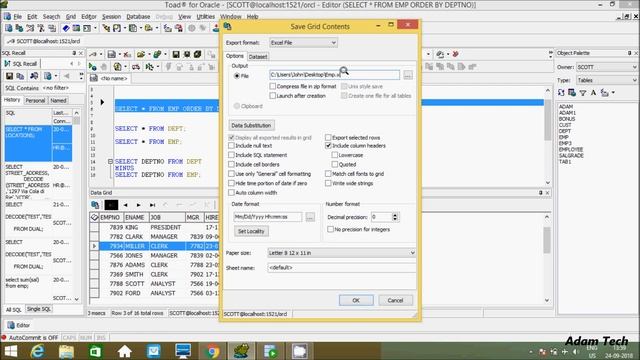Click the export grid icon in Data Grid toolbar

(96, 205)
